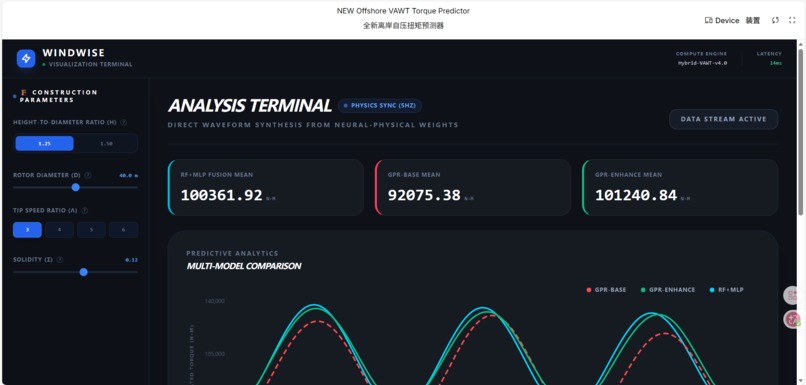
Task: Open help icon next to Solidity
Action: (x=60, y=260)
